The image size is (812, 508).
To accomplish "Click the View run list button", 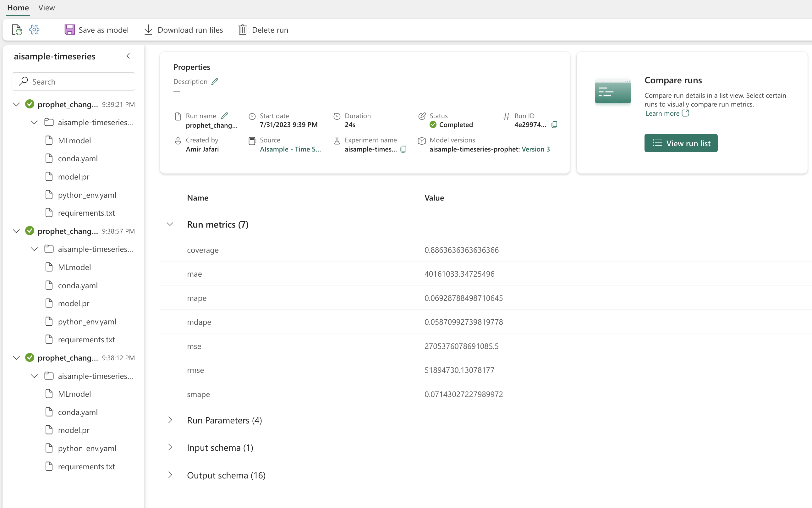I will point(680,143).
